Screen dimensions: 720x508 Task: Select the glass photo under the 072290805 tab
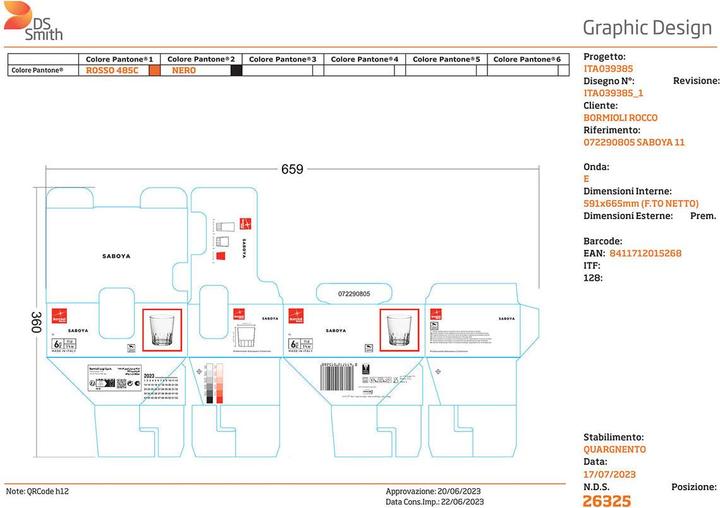click(399, 330)
